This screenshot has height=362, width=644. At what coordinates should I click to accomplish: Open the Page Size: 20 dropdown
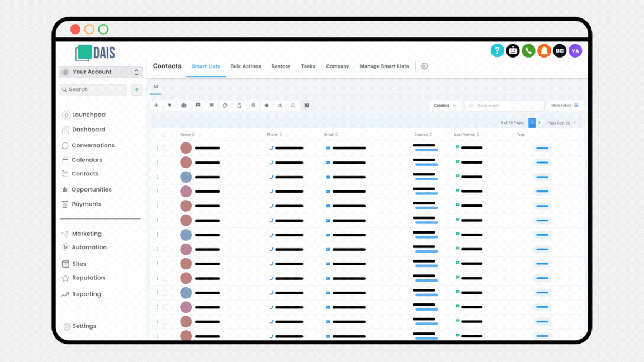pyautogui.click(x=561, y=123)
